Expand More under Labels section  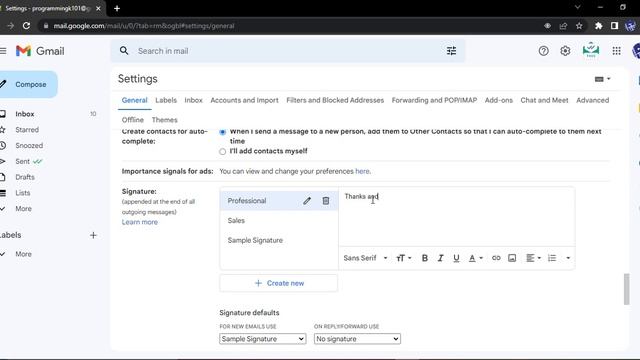[x=23, y=254]
